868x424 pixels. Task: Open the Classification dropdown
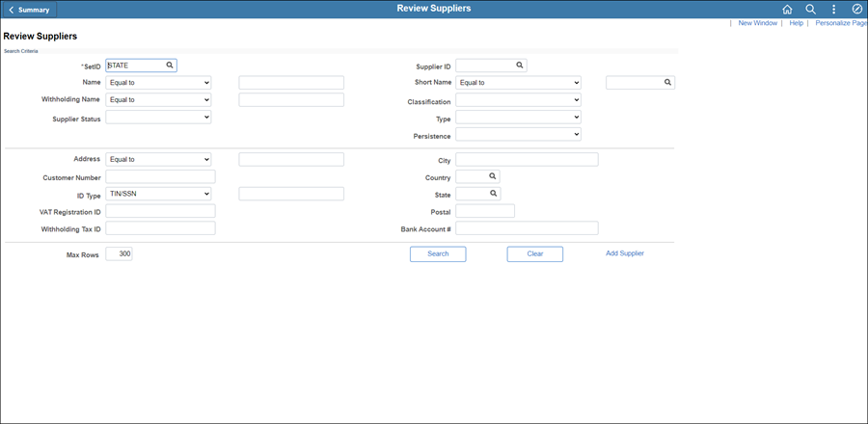point(518,100)
